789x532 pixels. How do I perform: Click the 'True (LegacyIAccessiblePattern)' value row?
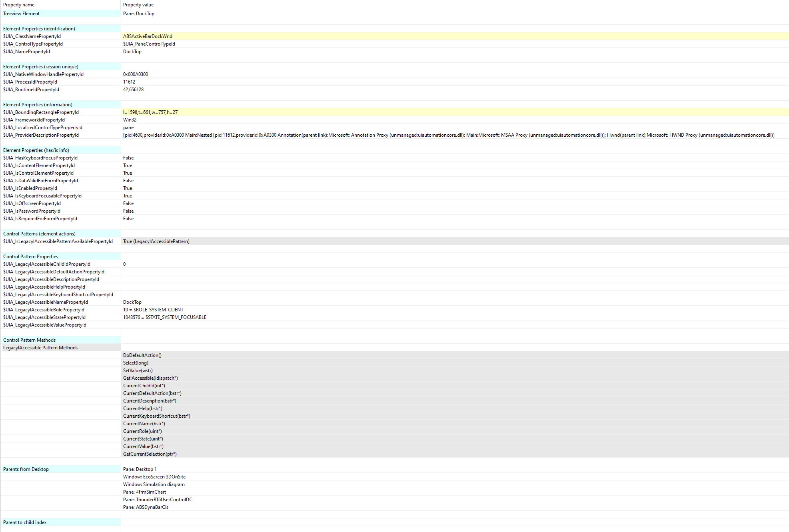pos(455,241)
